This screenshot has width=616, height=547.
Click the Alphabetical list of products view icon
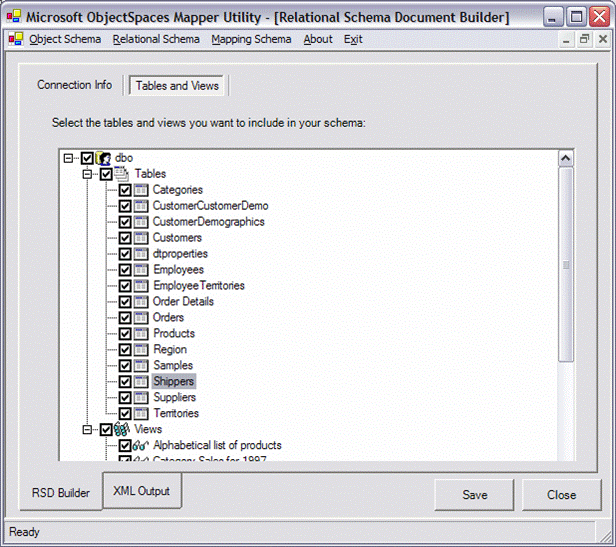141,445
